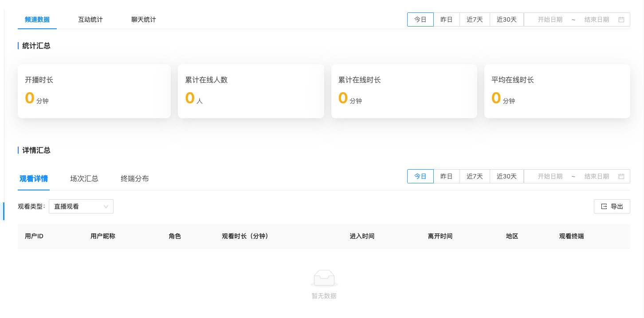Switch to the 聊天统计 tab
This screenshot has height=318, width=644.
click(144, 19)
